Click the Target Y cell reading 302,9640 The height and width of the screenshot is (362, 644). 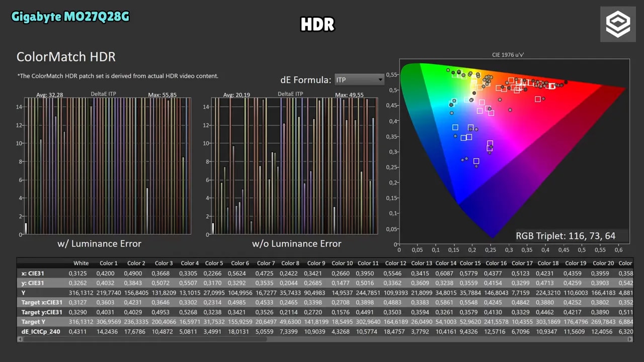point(367,322)
